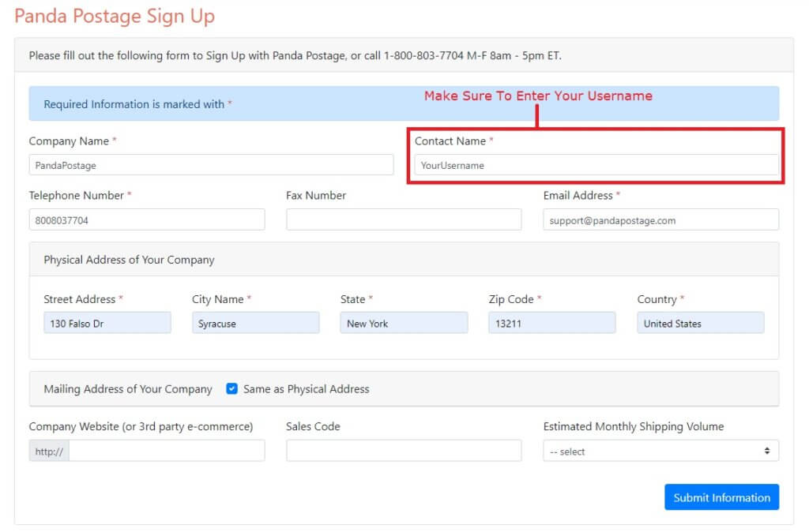Screen dimensions: 809x532
Task: Click the Sales Code label
Action: (x=313, y=426)
